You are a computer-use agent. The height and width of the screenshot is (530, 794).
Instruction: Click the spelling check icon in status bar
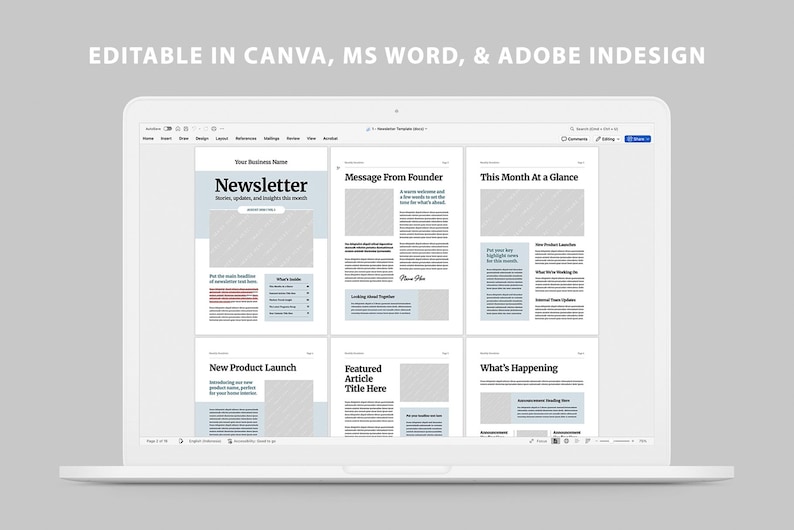tap(181, 441)
